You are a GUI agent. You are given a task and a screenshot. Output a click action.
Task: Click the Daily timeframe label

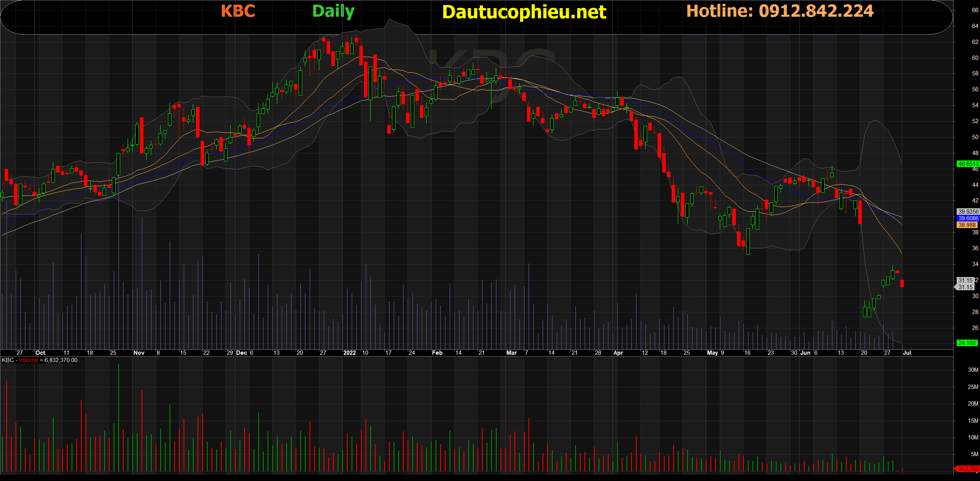(x=333, y=11)
